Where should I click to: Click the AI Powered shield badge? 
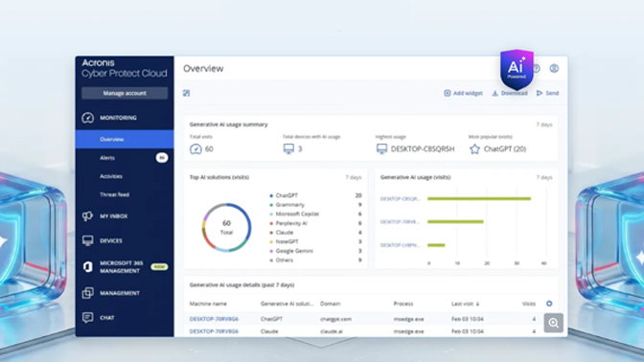(517, 70)
